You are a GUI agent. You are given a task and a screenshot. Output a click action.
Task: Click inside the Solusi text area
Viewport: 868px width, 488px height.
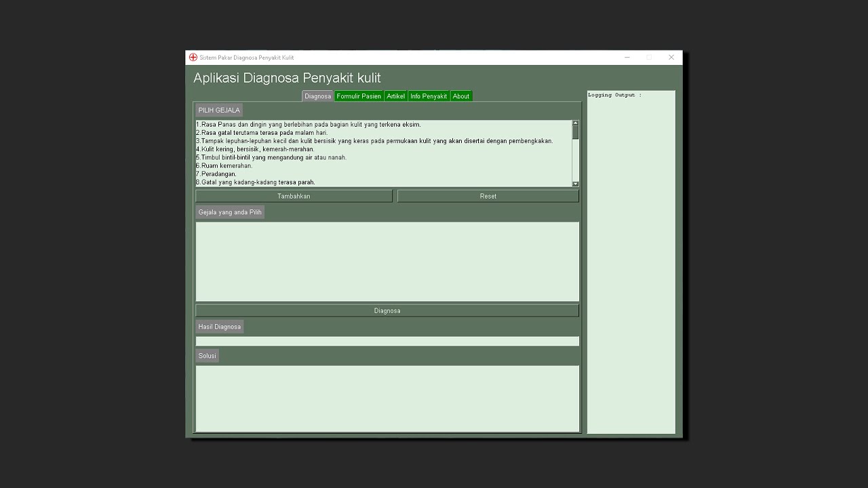pos(387,399)
